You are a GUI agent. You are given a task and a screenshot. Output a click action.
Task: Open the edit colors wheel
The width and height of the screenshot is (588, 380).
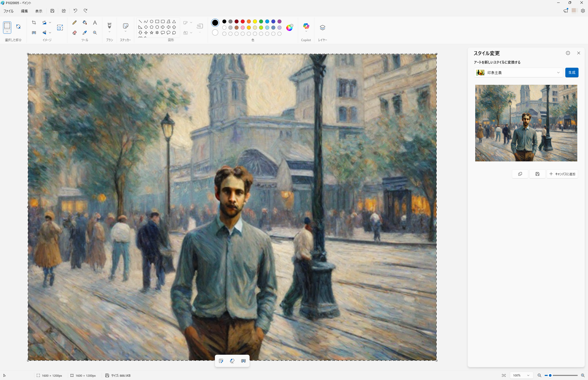coord(289,28)
